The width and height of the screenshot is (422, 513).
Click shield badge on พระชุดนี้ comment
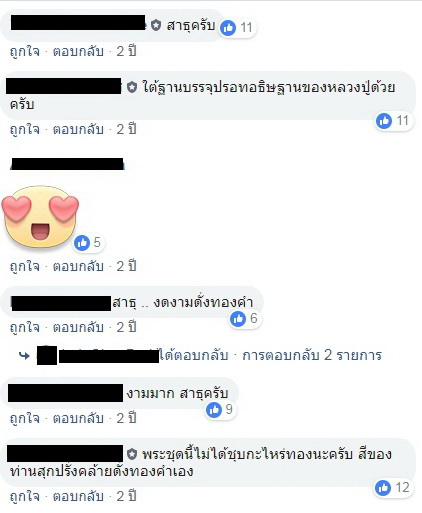(x=132, y=454)
